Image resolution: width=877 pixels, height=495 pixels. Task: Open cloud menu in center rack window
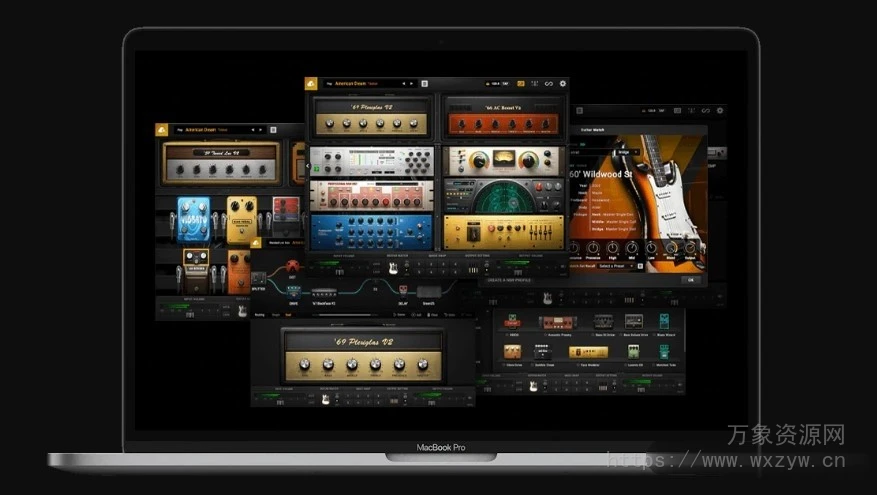[x=311, y=83]
